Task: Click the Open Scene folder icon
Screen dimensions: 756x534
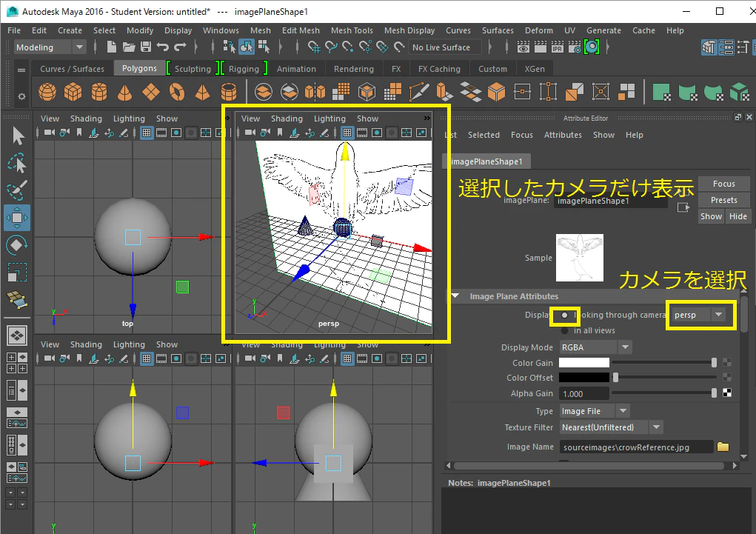Action: (129, 47)
